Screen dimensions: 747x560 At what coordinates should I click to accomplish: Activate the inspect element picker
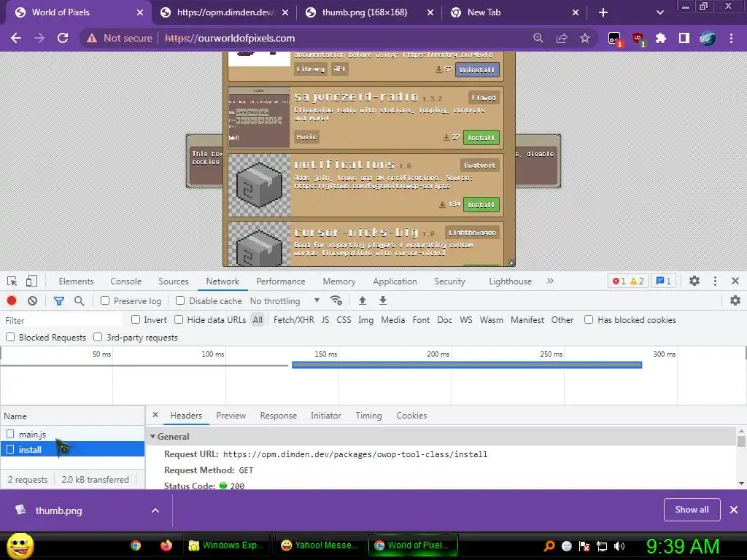click(12, 281)
